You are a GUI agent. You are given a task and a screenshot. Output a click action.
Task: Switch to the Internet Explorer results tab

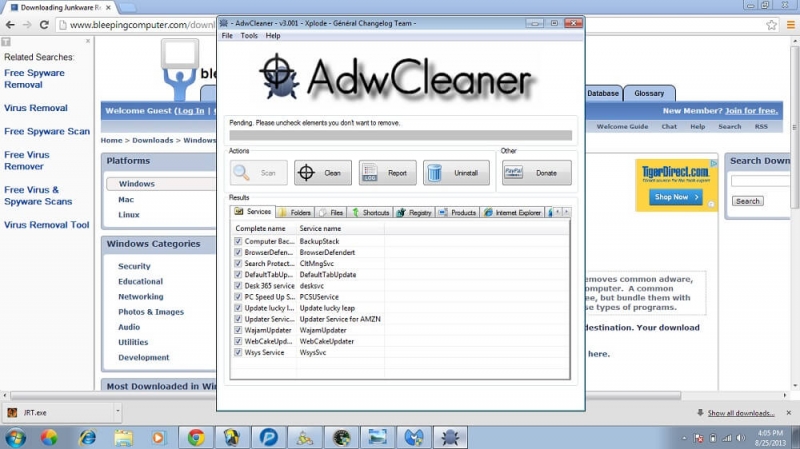[x=512, y=212]
